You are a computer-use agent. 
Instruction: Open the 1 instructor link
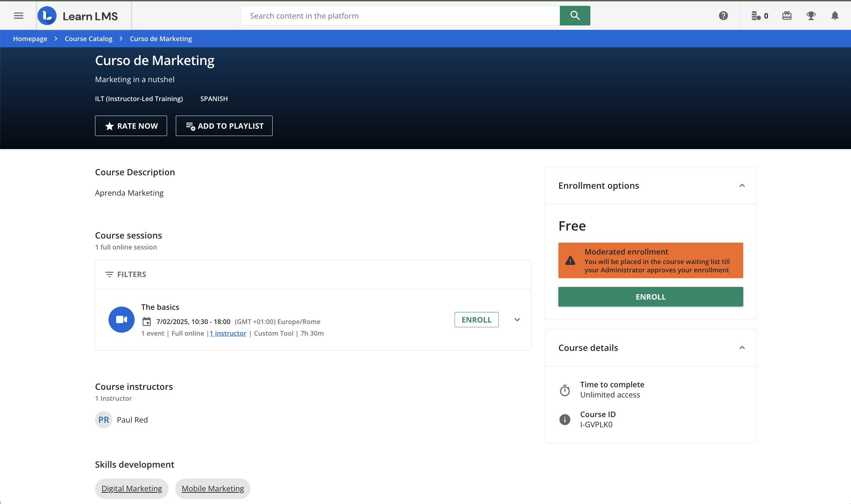click(228, 333)
